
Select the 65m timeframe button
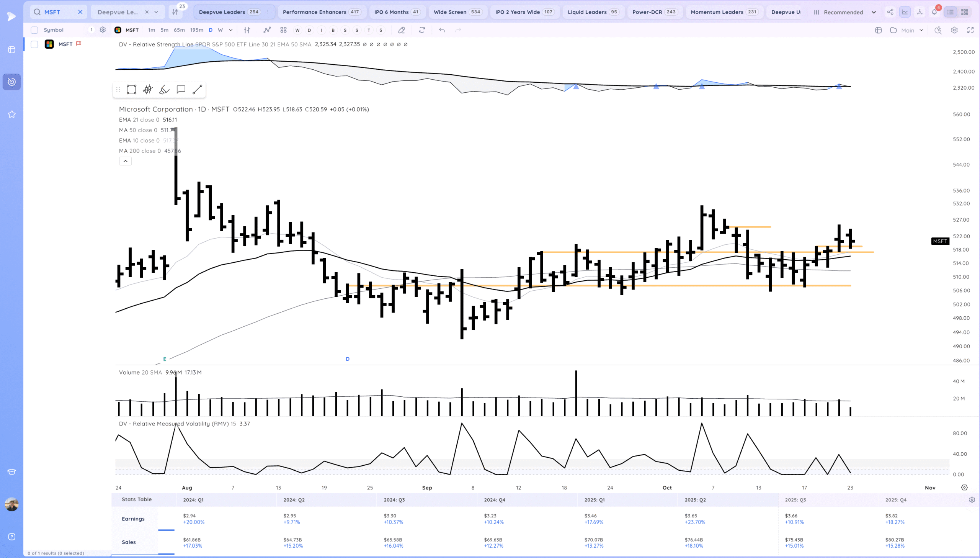pyautogui.click(x=179, y=30)
